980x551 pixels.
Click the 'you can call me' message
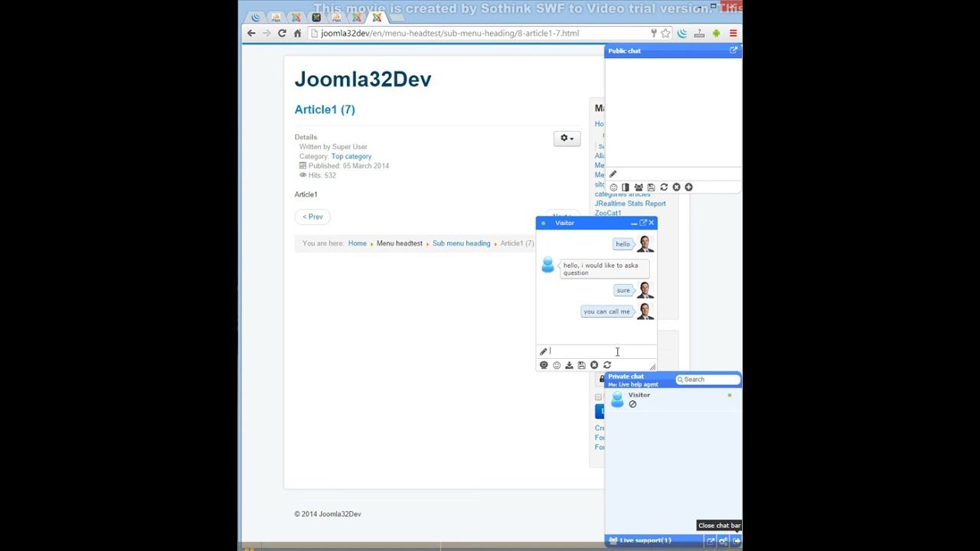(x=606, y=311)
